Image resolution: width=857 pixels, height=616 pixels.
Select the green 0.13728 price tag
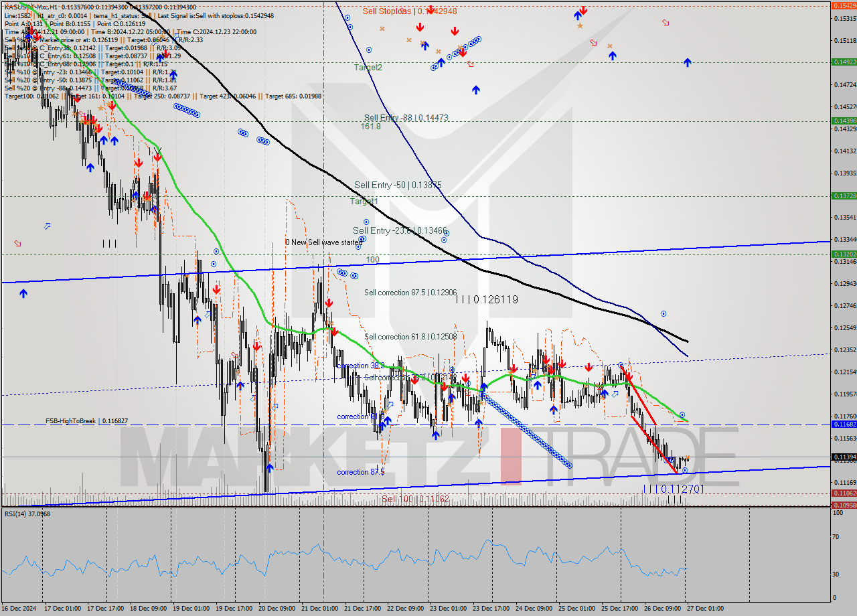tap(843, 196)
